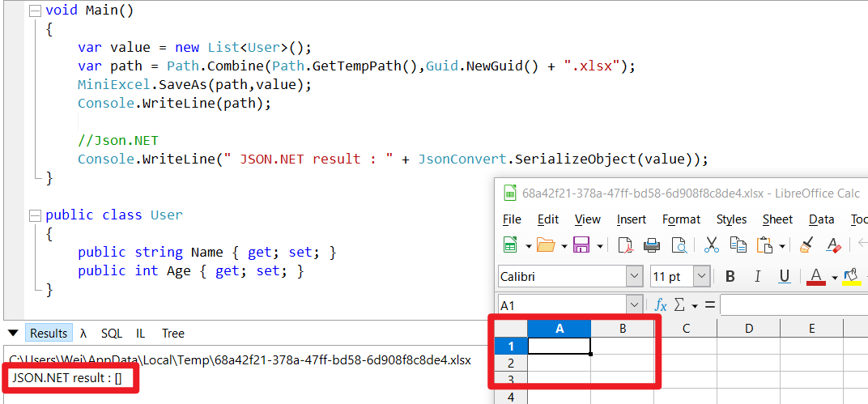Select column C header
Viewport: 868px width, 404px height.
pos(686,328)
